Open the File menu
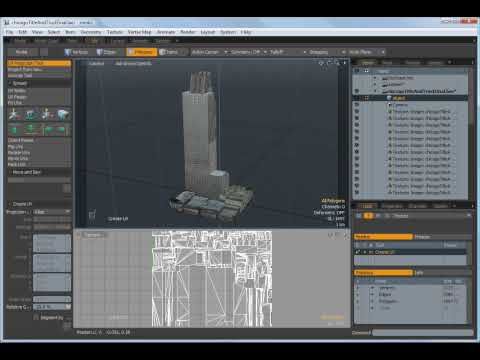Screen dimensions: 480x360 click(x=9, y=32)
